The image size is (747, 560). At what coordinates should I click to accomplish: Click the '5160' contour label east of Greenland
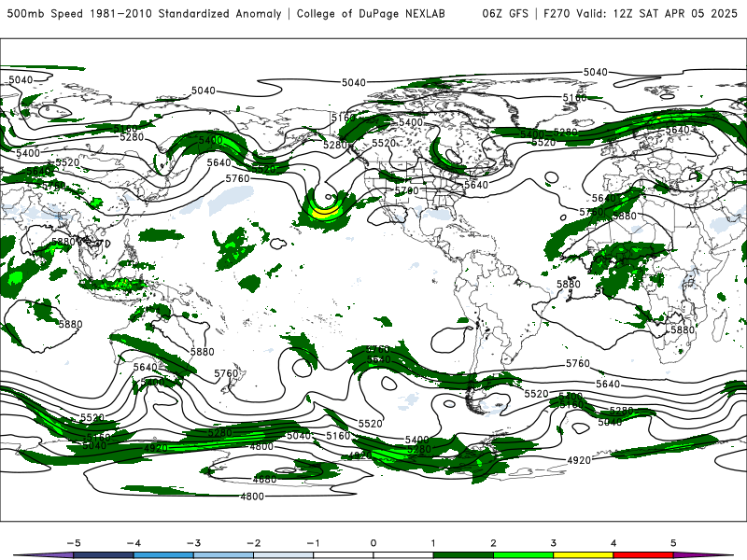pos(575,98)
